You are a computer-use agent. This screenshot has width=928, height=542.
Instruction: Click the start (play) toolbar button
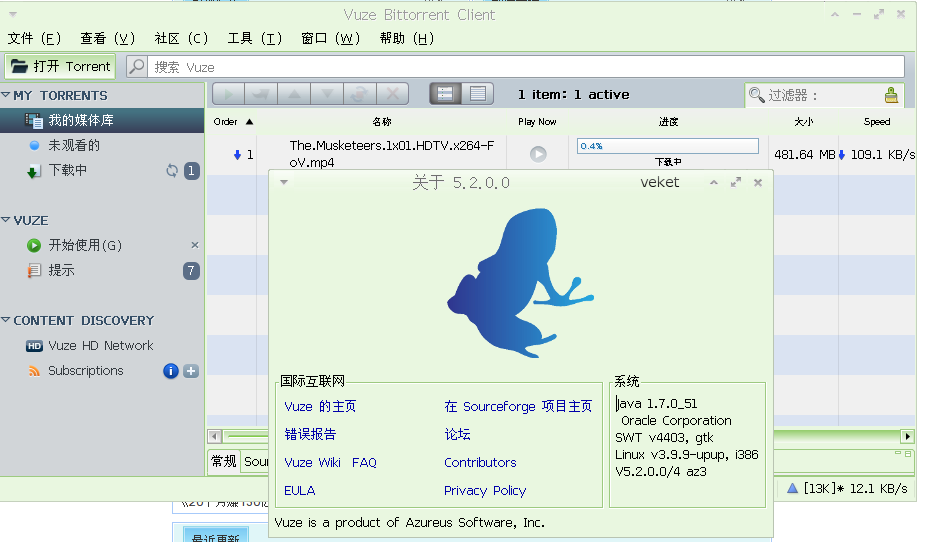point(228,94)
